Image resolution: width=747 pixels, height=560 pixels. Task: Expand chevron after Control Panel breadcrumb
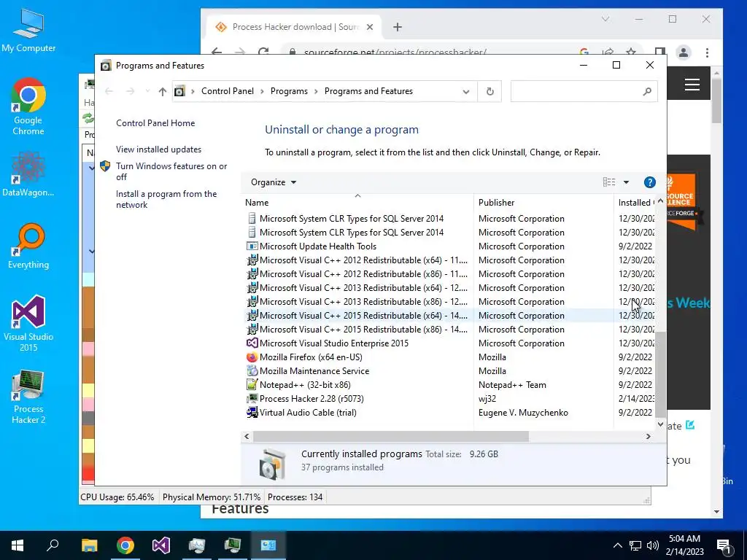click(x=262, y=91)
